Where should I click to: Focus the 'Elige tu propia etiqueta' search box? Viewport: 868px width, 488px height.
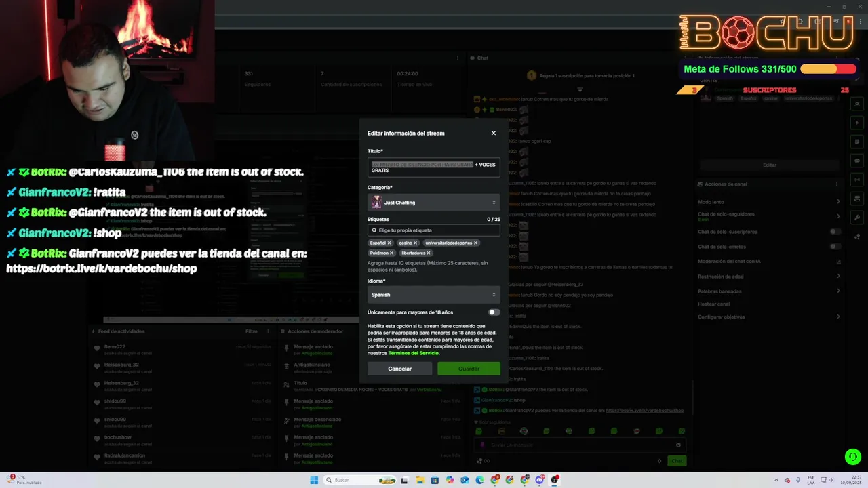(433, 230)
